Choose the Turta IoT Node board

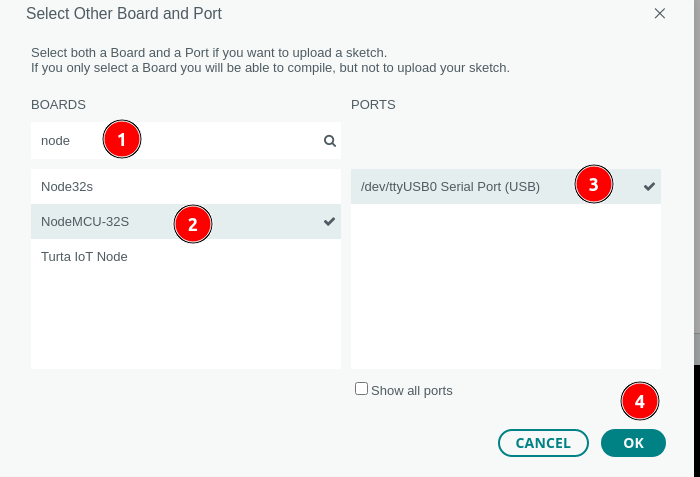84,256
